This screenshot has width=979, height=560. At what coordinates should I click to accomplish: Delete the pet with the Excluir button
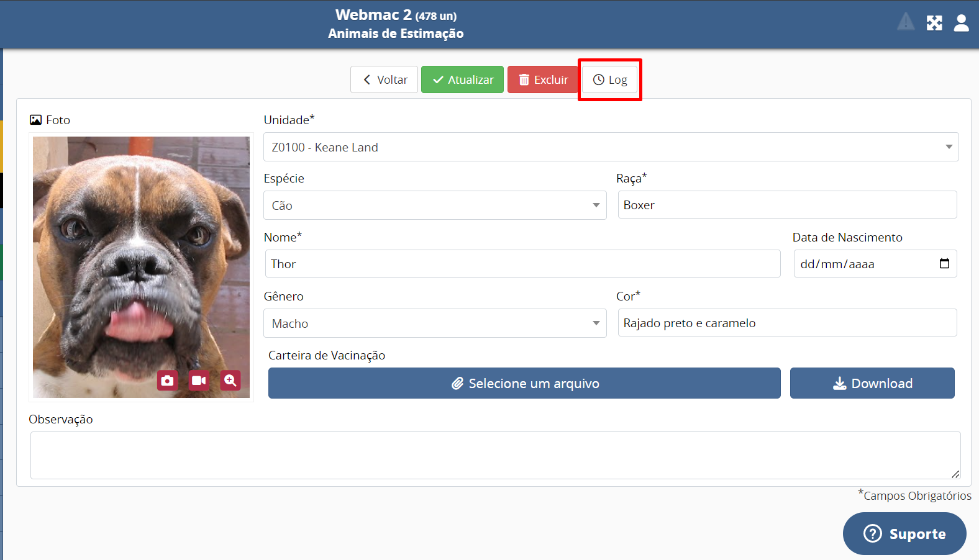pyautogui.click(x=543, y=79)
